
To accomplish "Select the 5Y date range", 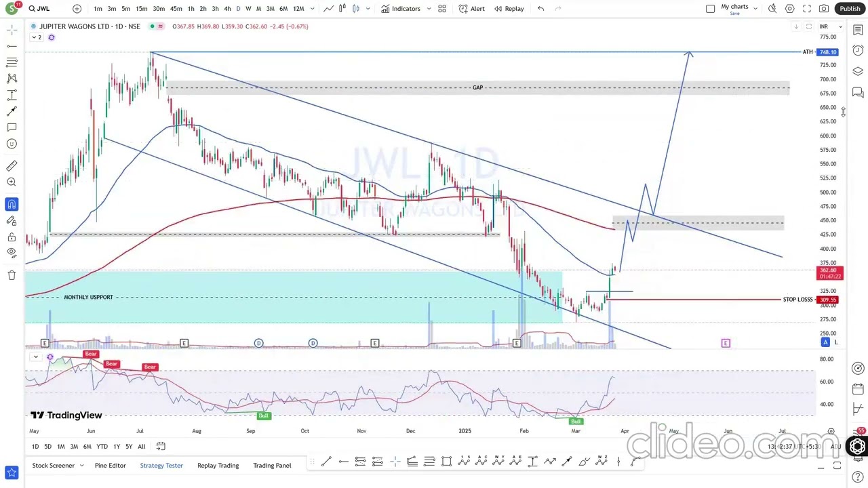I will pos(129,447).
